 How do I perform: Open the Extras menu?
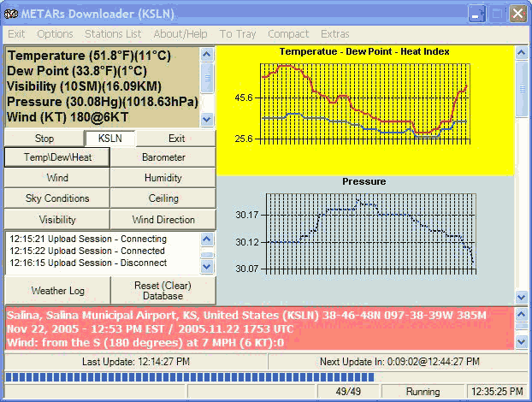(x=335, y=34)
